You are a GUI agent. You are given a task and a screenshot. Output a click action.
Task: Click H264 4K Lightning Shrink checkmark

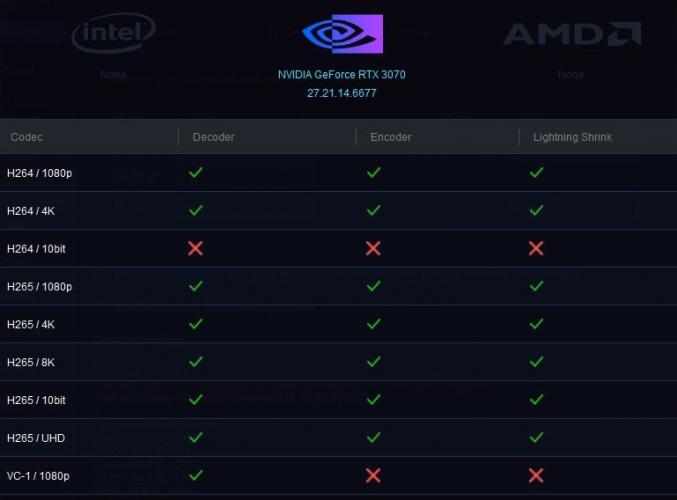[x=536, y=210]
